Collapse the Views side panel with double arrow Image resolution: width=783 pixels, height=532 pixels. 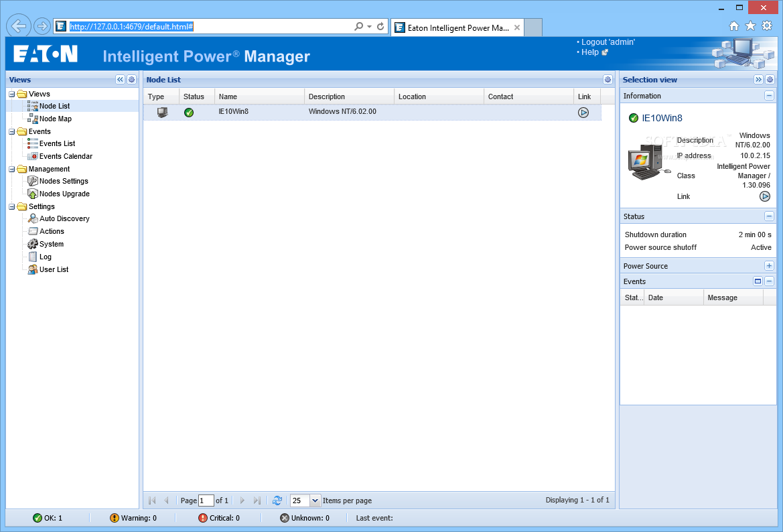120,80
